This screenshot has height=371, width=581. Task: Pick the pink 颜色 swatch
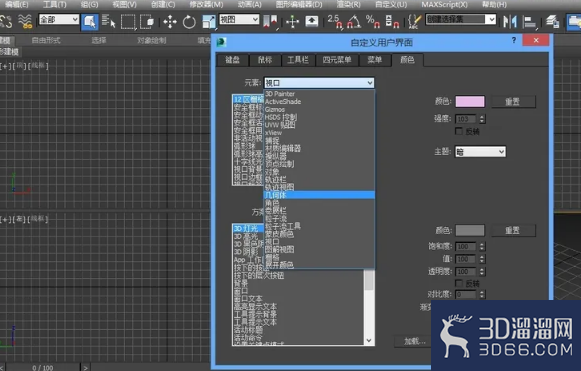[470, 102]
